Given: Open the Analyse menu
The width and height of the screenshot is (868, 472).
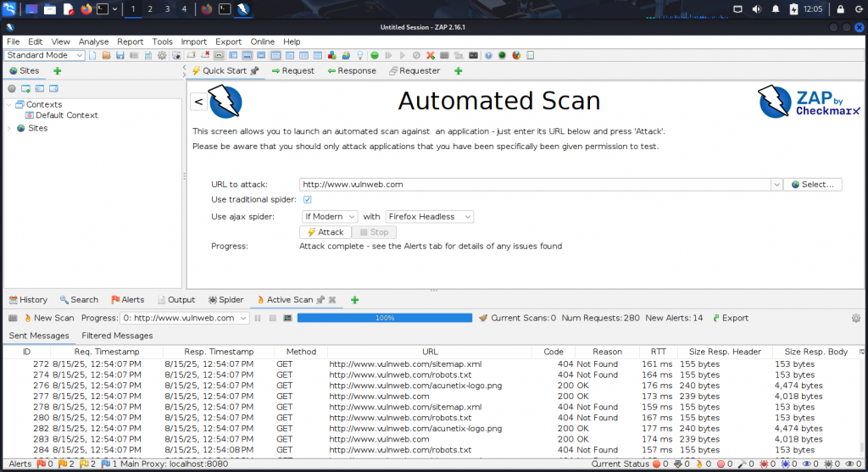Looking at the screenshot, I should [x=93, y=42].
